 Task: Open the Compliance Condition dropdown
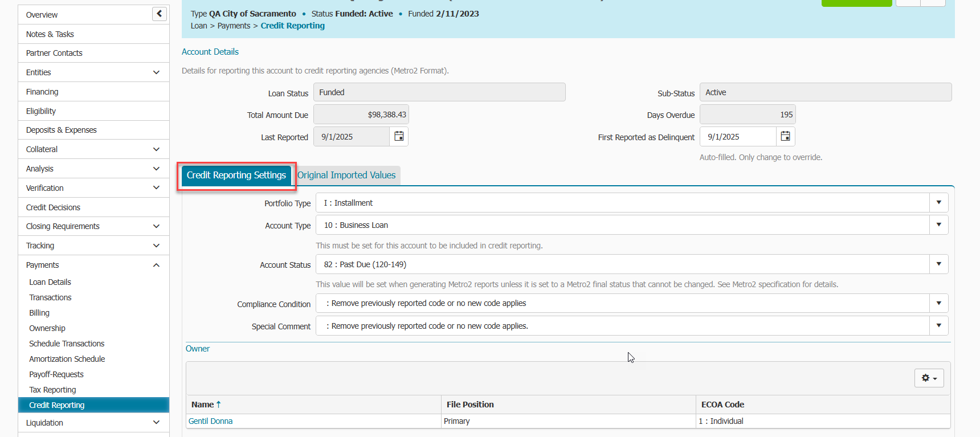point(938,303)
